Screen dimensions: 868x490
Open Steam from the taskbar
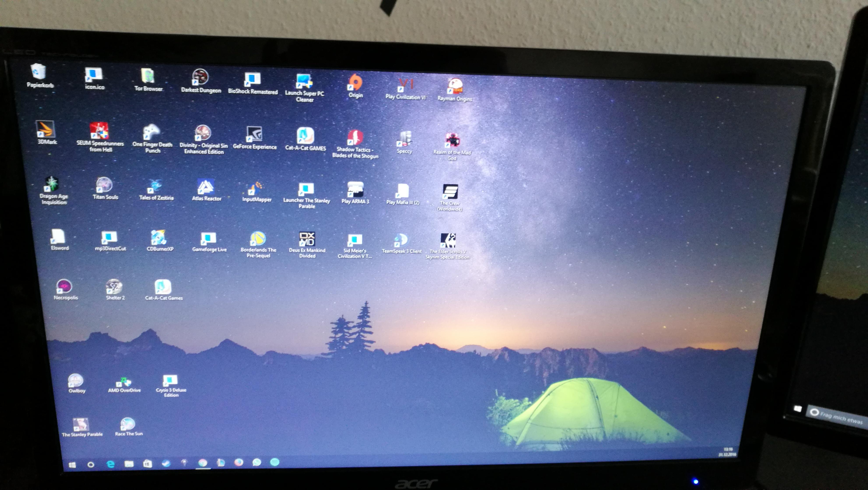(x=166, y=463)
